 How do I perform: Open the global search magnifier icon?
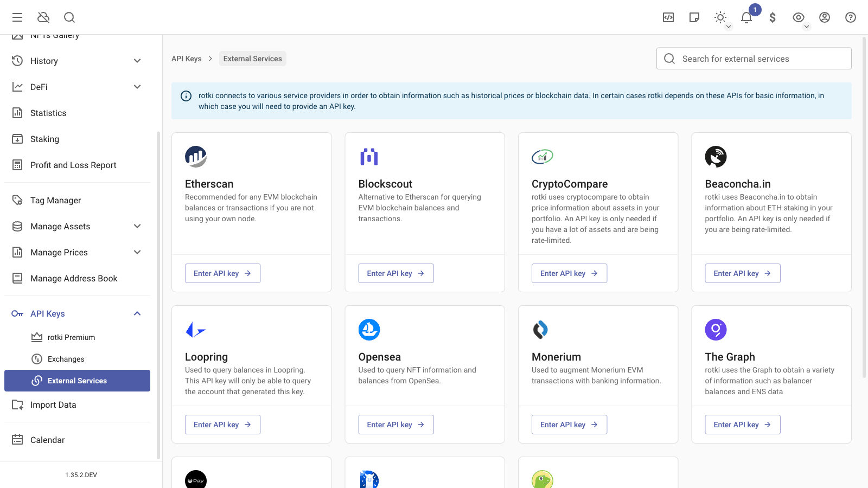point(69,17)
